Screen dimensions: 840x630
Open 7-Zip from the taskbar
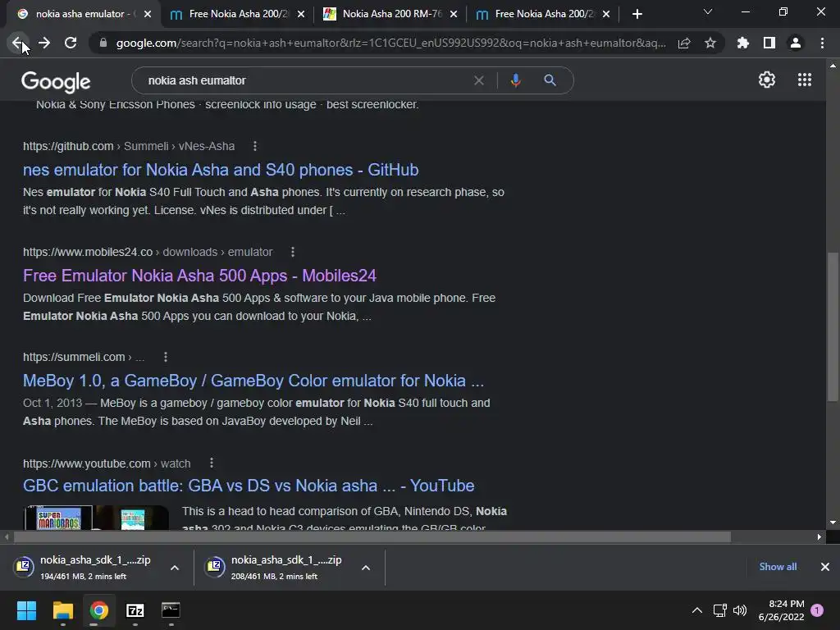pyautogui.click(x=135, y=610)
